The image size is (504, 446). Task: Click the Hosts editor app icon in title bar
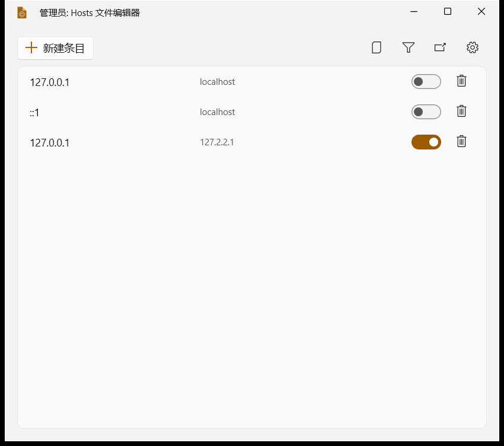[x=22, y=13]
